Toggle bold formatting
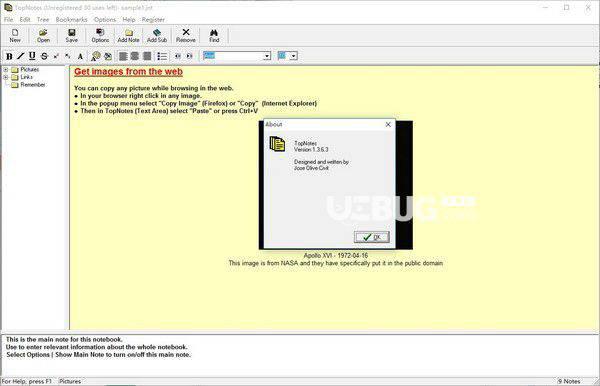The width and height of the screenshot is (600, 386). [x=9, y=56]
